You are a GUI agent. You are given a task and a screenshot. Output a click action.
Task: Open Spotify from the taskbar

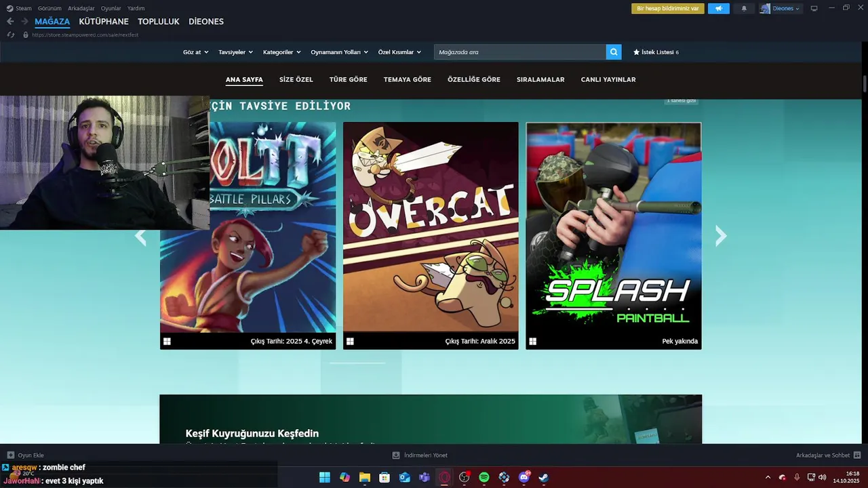tap(484, 477)
